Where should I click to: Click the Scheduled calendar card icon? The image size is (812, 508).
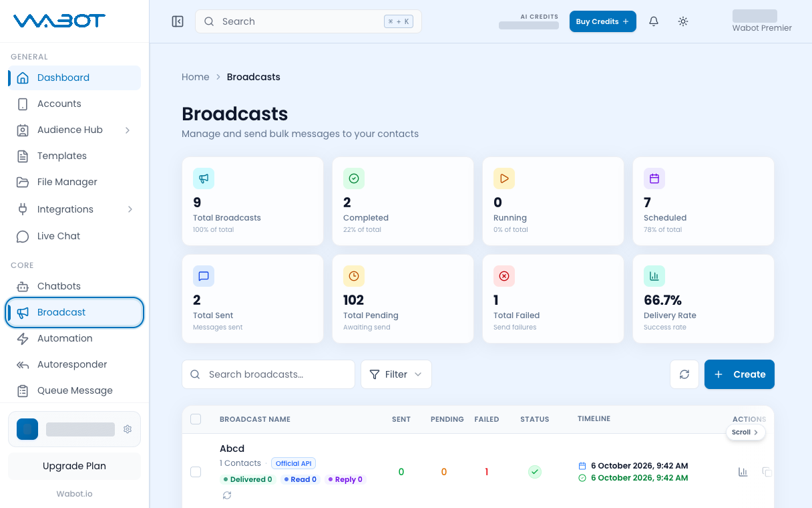[654, 178]
